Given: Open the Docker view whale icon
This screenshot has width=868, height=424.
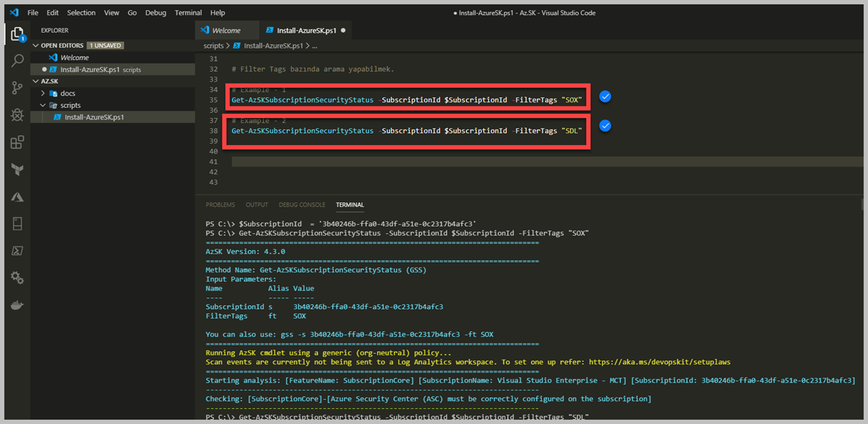Looking at the screenshot, I should 17,305.
